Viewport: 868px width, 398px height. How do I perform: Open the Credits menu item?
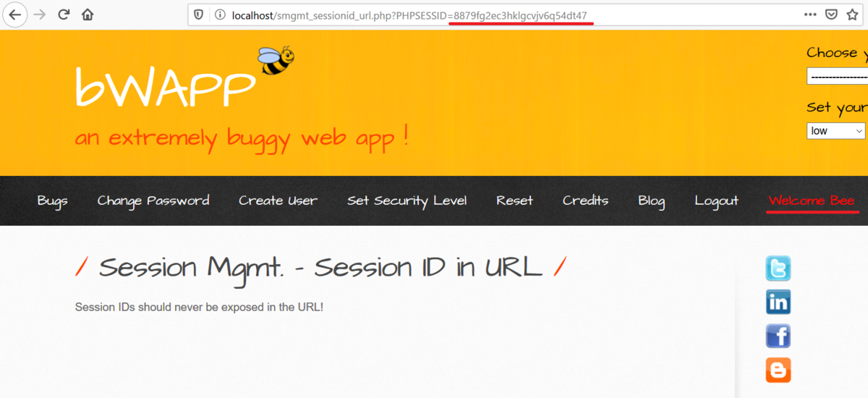pyautogui.click(x=586, y=201)
